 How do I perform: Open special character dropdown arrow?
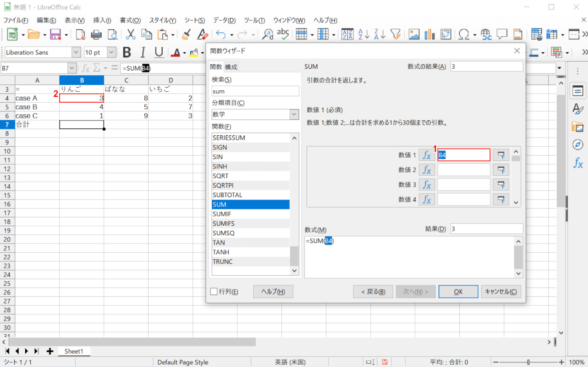pos(474,34)
